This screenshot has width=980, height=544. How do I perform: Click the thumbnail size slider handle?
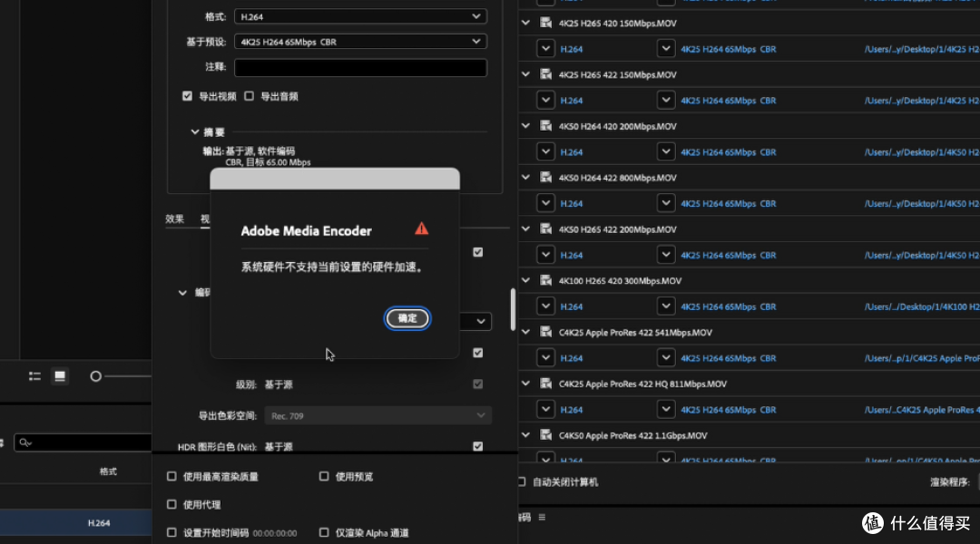coord(95,376)
